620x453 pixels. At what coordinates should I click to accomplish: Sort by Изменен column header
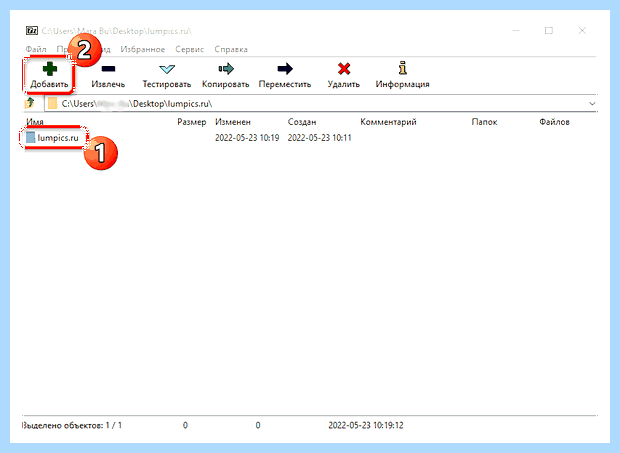click(233, 122)
